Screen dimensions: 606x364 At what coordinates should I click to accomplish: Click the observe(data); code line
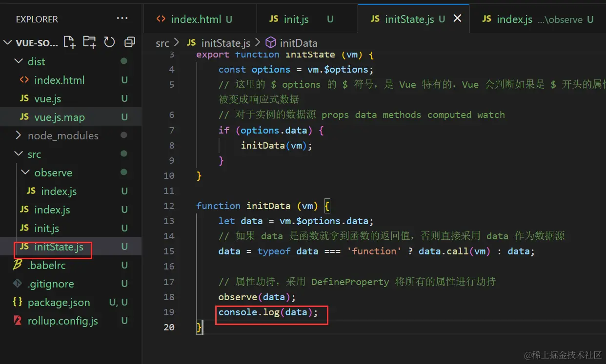click(257, 297)
